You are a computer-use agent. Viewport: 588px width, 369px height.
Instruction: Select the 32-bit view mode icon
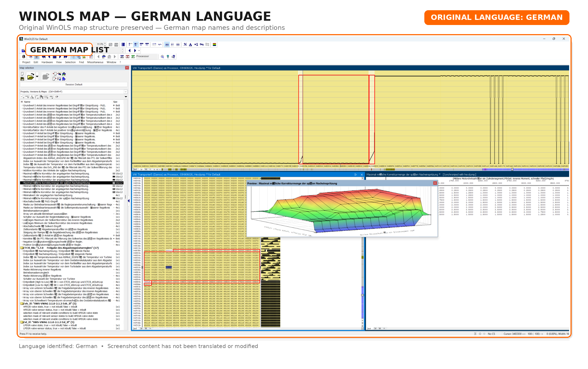pos(141,44)
